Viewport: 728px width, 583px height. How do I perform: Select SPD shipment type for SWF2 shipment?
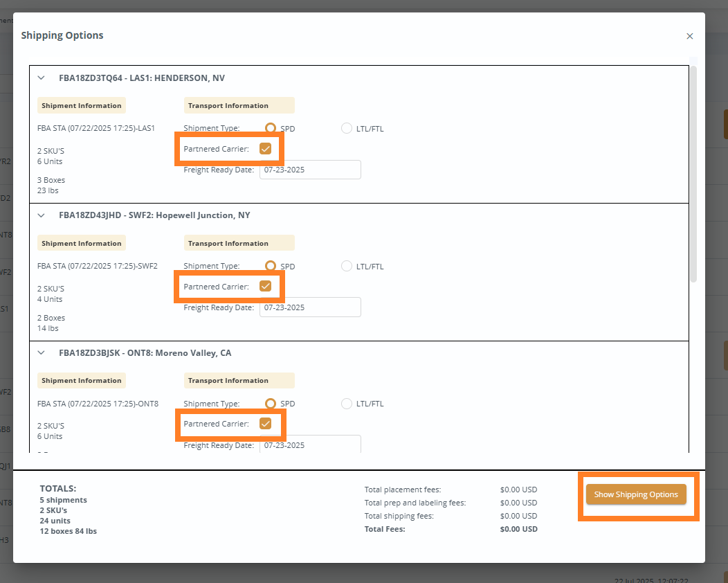pos(271,266)
